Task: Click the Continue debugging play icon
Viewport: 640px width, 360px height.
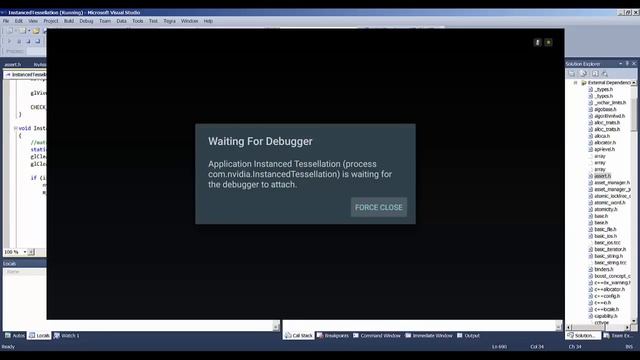Action: (x=9, y=41)
